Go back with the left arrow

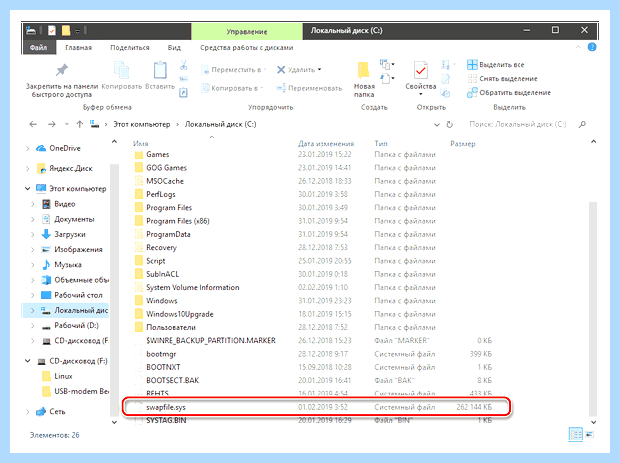click(33, 124)
